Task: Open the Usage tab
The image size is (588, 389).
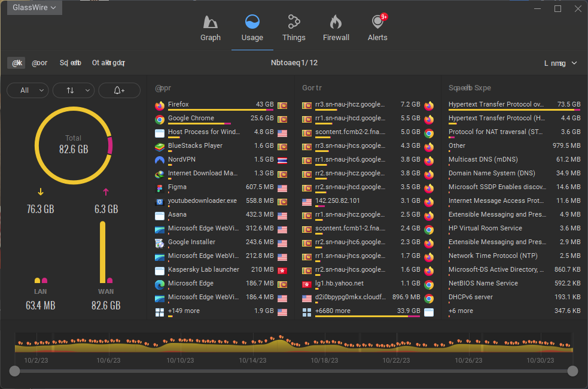Action: [x=252, y=29]
